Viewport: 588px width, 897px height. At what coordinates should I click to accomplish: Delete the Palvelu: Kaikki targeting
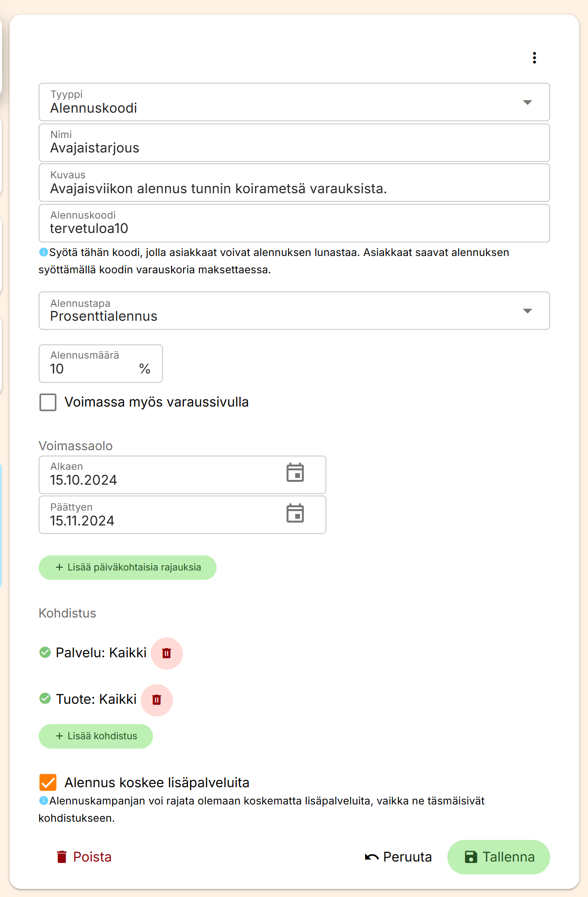click(x=166, y=653)
